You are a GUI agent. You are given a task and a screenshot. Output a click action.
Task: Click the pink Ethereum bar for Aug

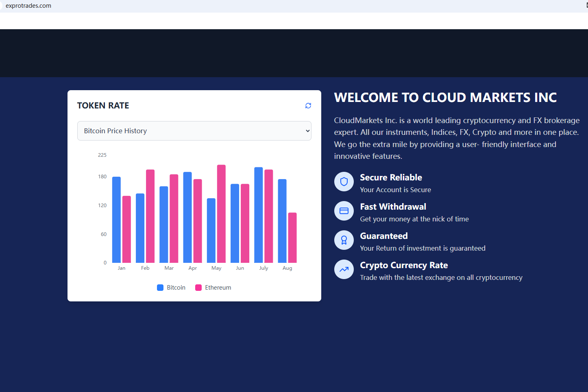click(x=292, y=238)
